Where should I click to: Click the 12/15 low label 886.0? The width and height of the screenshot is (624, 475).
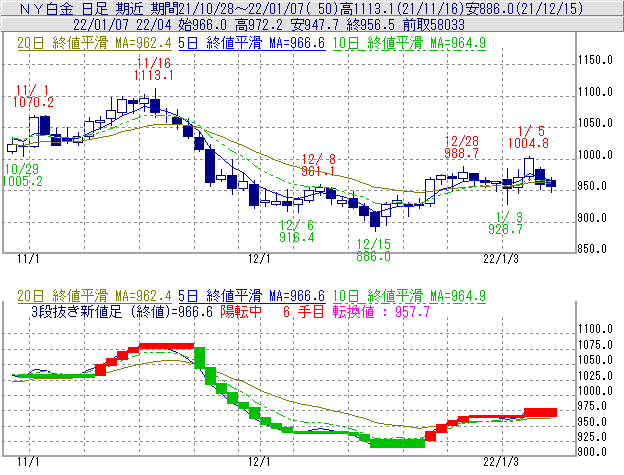373,256
